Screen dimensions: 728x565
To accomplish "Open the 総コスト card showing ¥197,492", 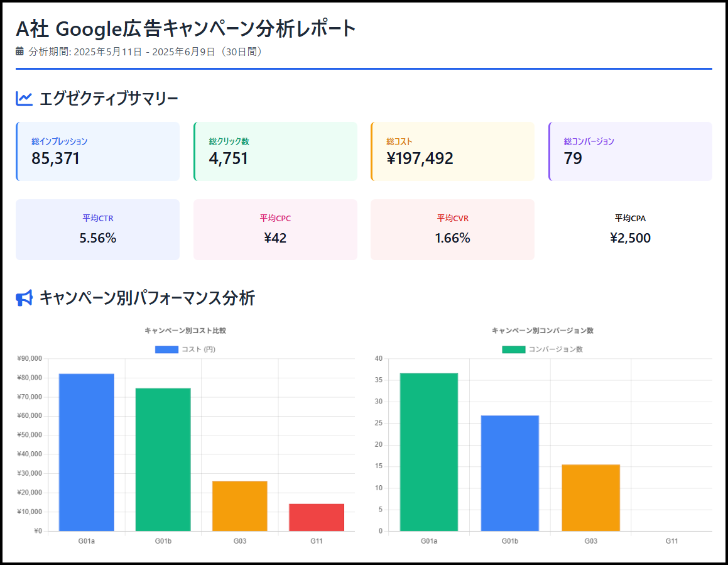I will pyautogui.click(x=452, y=151).
